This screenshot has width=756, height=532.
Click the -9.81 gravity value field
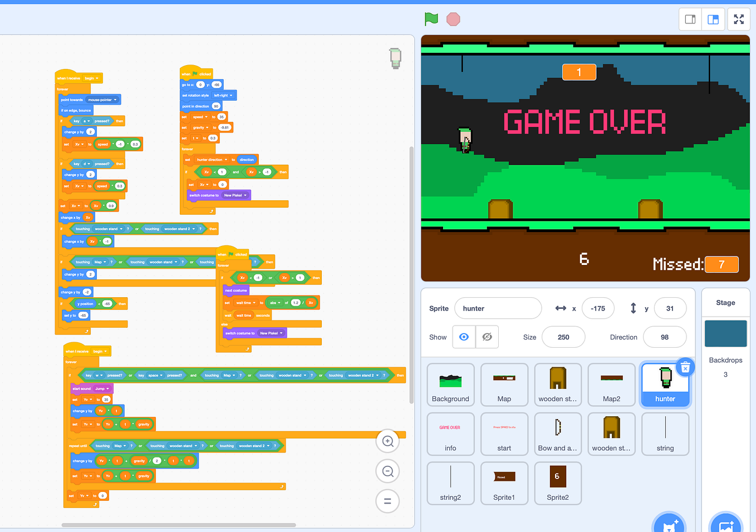point(225,127)
